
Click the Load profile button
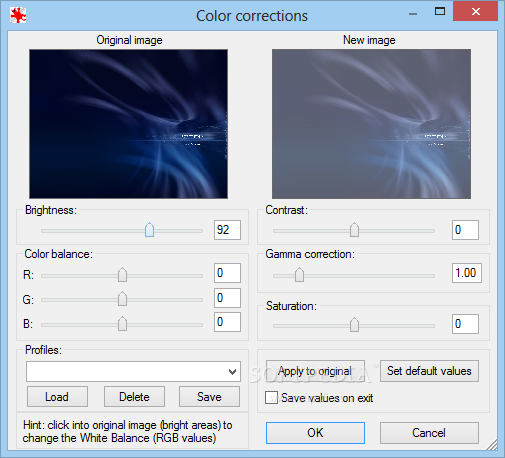tap(57, 397)
